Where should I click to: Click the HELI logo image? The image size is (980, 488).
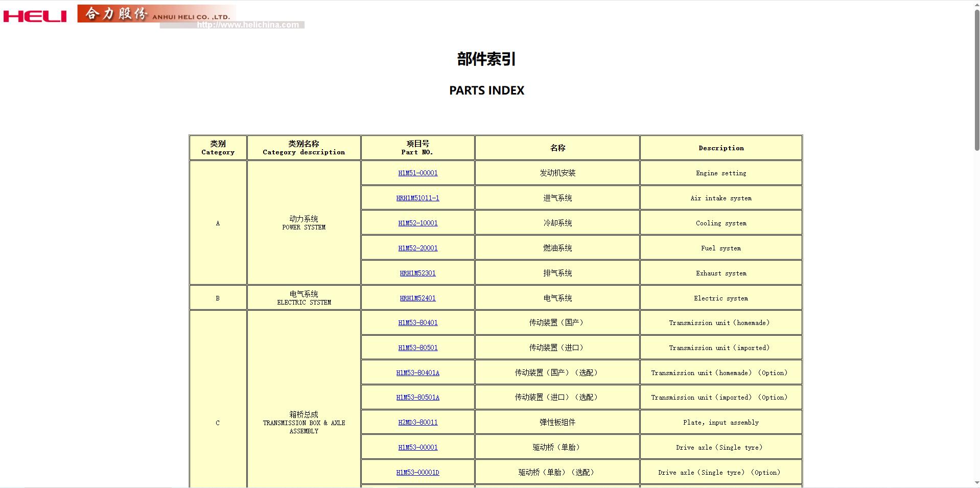(x=35, y=16)
